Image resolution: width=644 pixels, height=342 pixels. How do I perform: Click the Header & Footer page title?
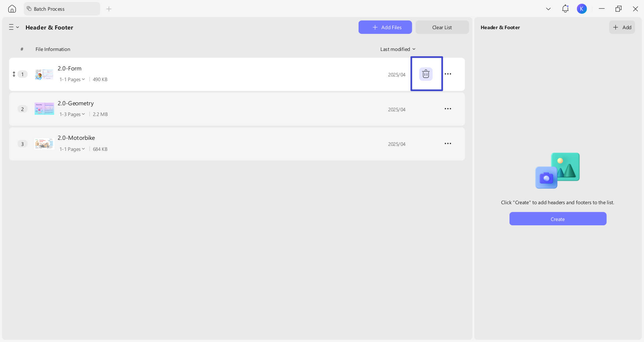[49, 27]
